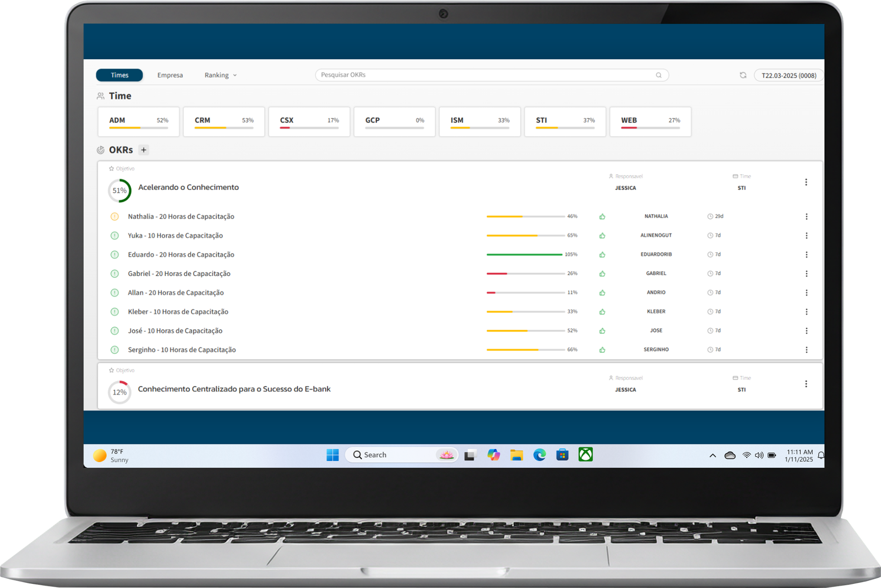
Task: Select the WEB team card
Action: tap(650, 122)
